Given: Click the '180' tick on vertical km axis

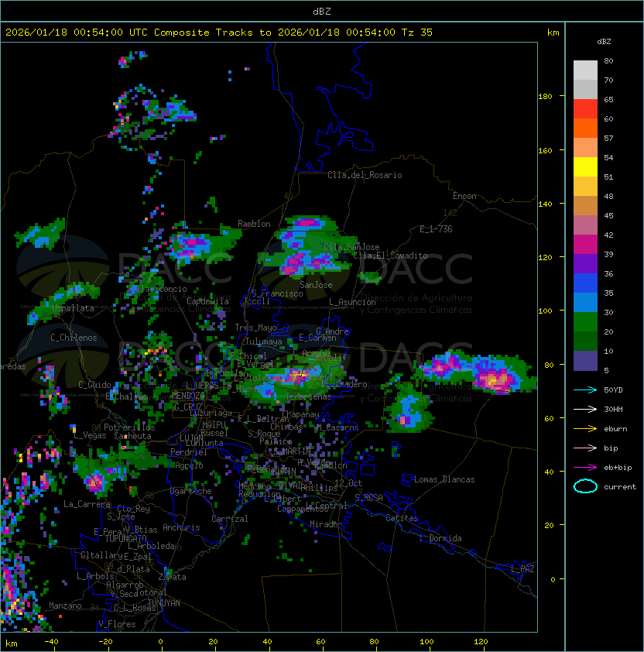Looking at the screenshot, I should click(x=545, y=97).
